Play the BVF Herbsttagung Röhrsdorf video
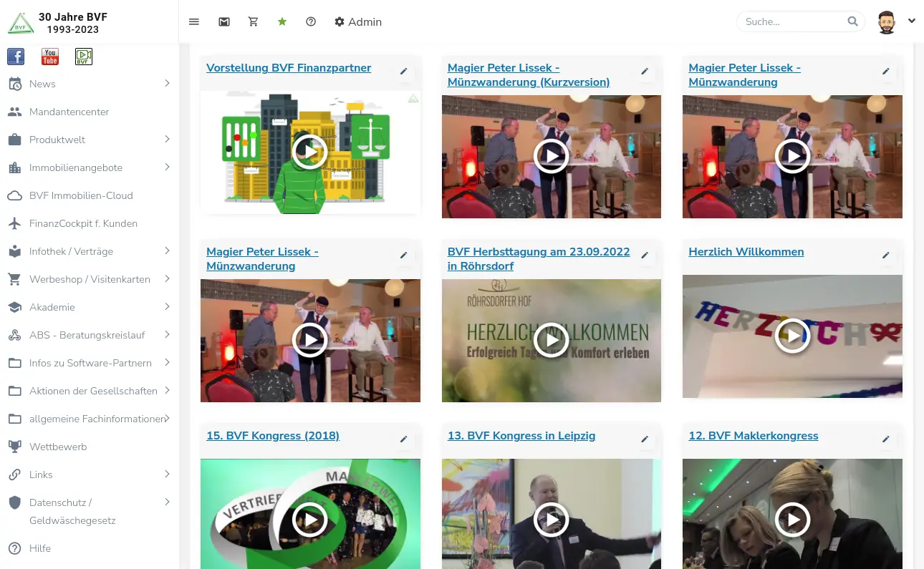The width and height of the screenshot is (924, 569). pos(552,340)
